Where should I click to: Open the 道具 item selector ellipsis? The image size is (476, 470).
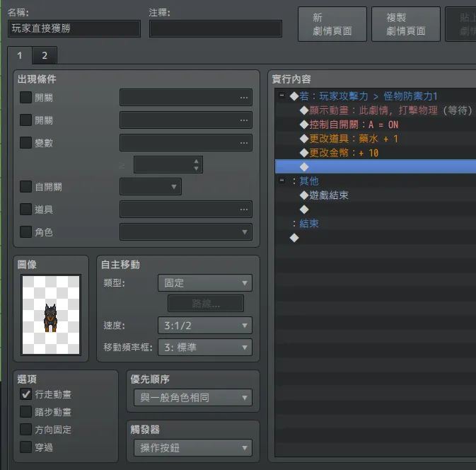pos(243,210)
